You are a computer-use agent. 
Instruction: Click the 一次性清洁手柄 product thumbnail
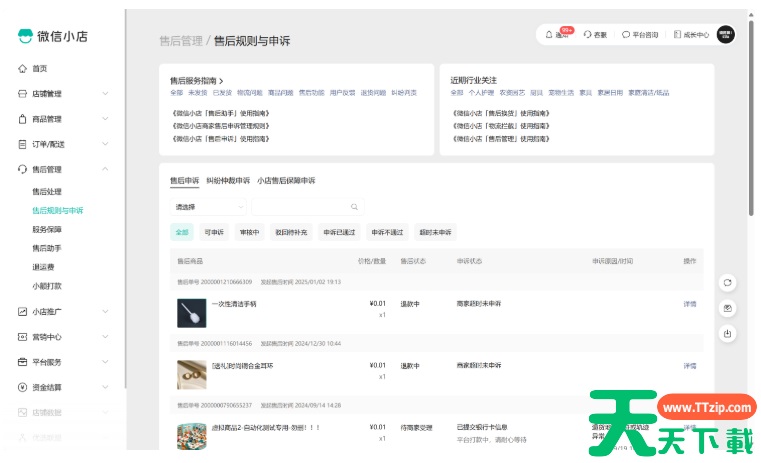(x=190, y=313)
